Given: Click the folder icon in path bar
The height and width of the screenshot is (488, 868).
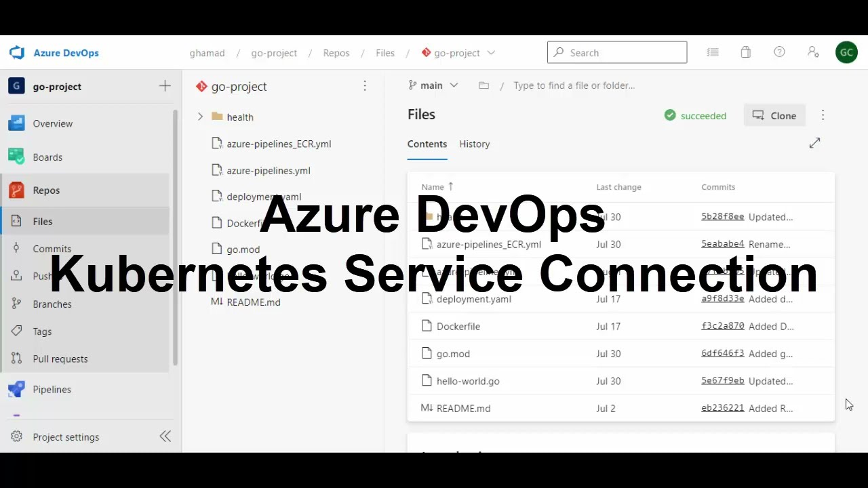Looking at the screenshot, I should point(484,85).
